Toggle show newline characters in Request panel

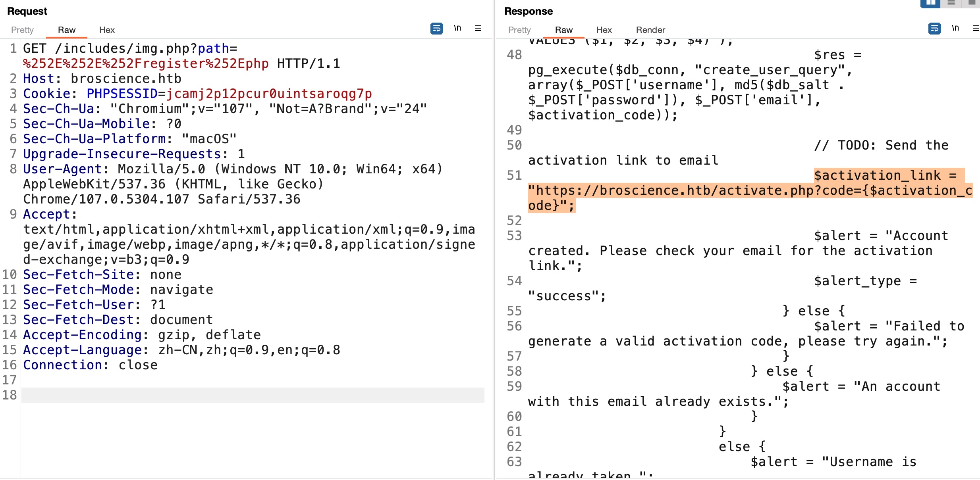457,28
